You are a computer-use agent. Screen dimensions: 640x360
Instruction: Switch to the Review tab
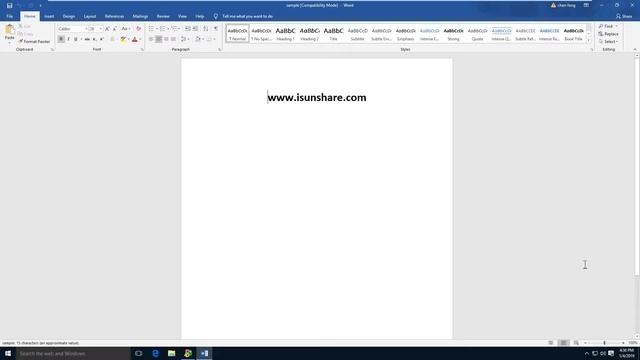pyautogui.click(x=163, y=16)
